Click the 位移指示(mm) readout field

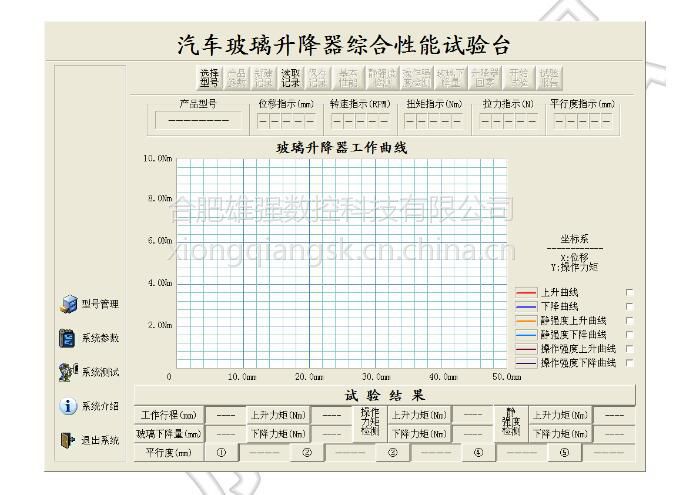(286, 120)
